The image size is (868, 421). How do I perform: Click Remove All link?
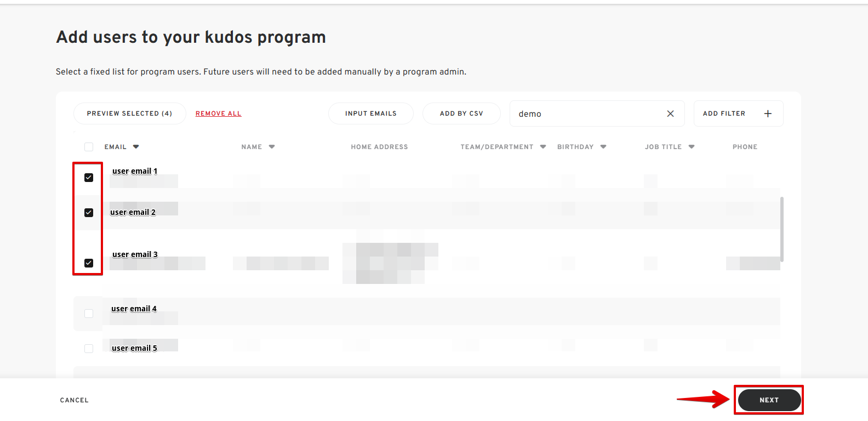pyautogui.click(x=218, y=113)
